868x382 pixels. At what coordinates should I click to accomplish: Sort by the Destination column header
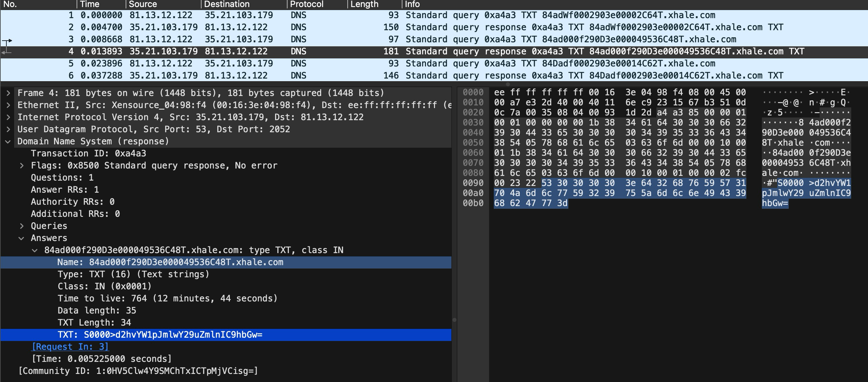[x=244, y=4]
